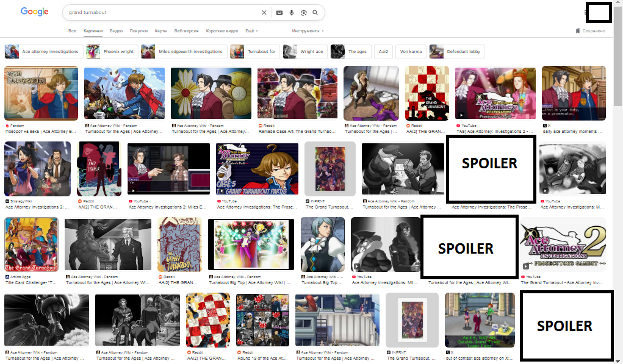Switch to the Все results tab
Viewport: 623px width, 364px height.
73,31
